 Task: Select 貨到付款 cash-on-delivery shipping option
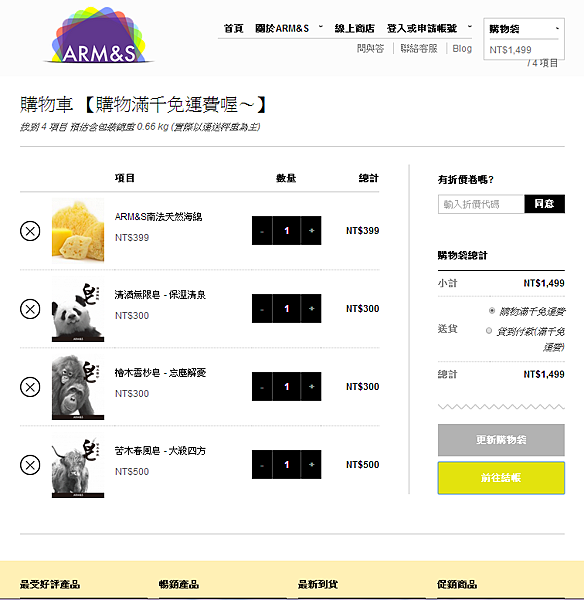click(x=489, y=331)
